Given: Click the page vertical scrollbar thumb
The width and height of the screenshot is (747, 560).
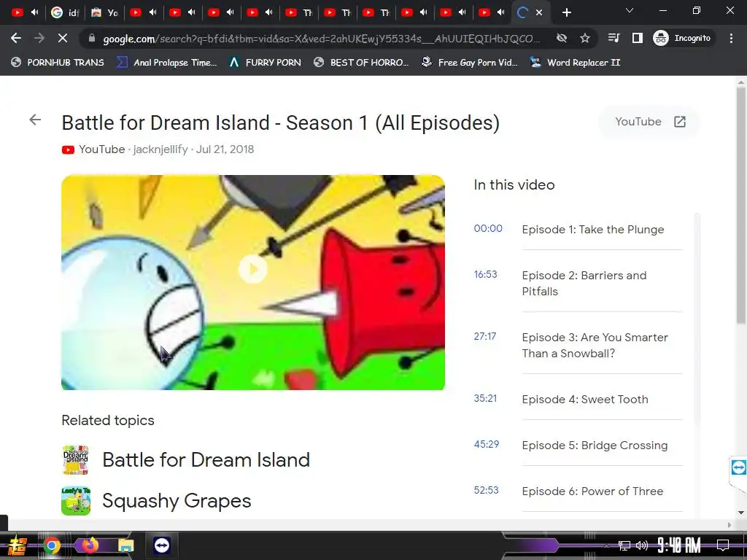Looking at the screenshot, I should [x=741, y=205].
